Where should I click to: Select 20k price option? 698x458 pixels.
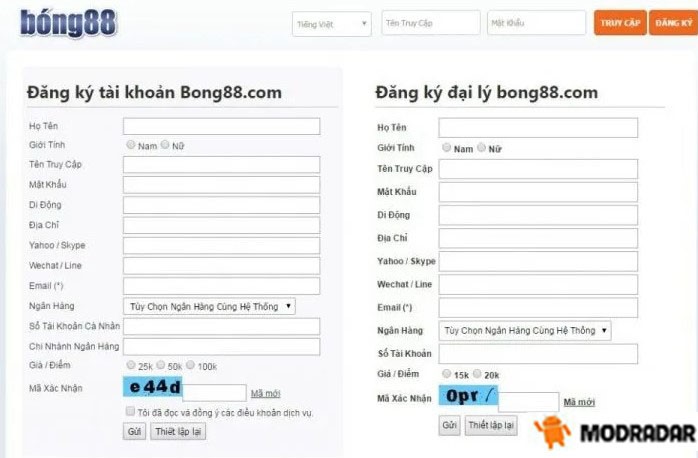477,373
